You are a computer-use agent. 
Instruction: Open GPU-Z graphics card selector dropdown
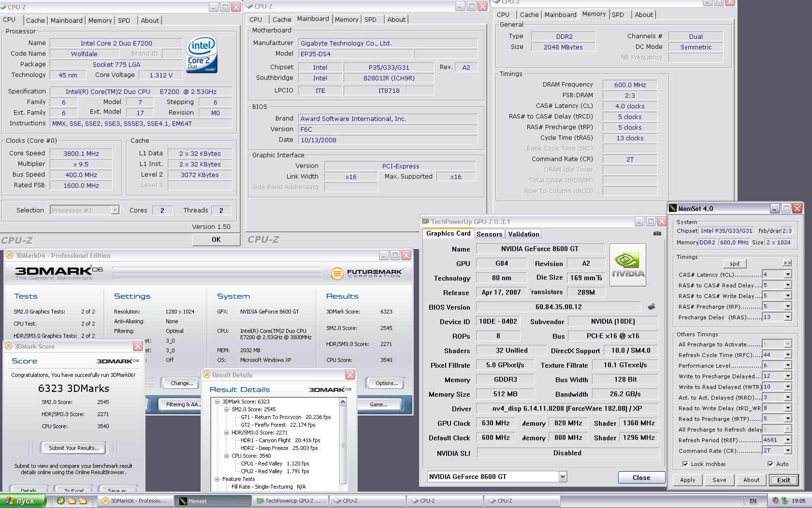[563, 477]
